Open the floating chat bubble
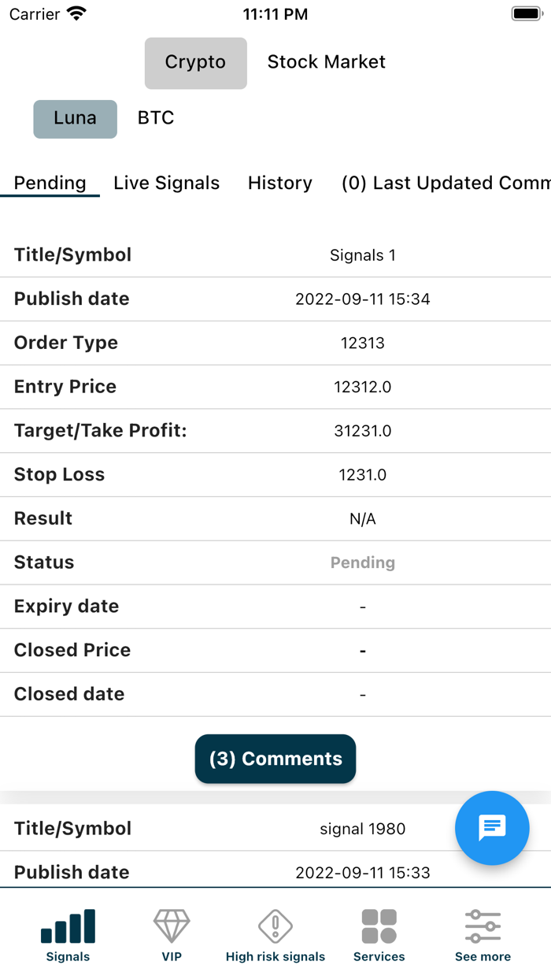Image resolution: width=551 pixels, height=980 pixels. tap(492, 828)
